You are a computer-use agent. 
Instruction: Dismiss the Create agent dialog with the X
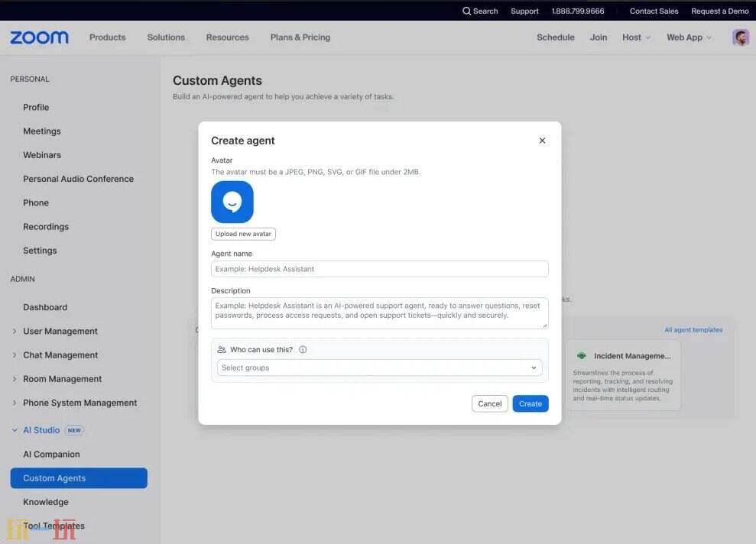tap(543, 141)
